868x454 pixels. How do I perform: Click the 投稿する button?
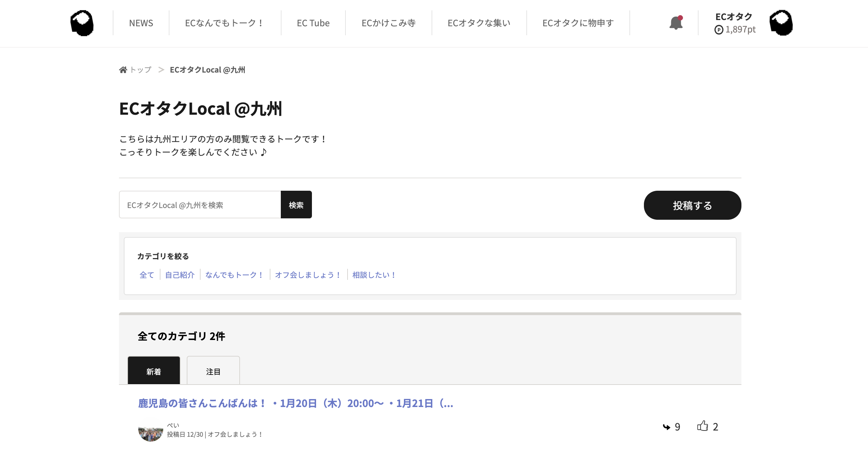[x=692, y=205]
